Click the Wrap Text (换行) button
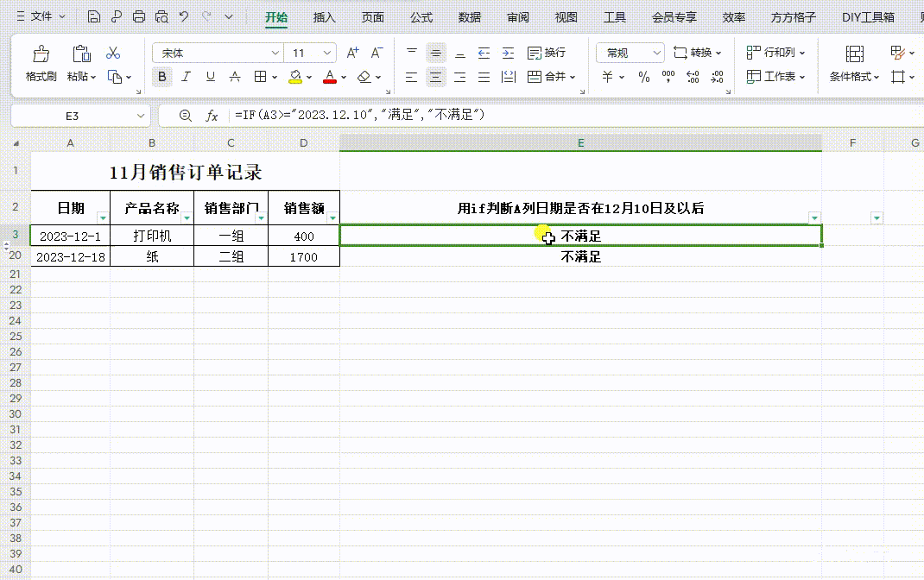Image resolution: width=924 pixels, height=580 pixels. tap(547, 53)
